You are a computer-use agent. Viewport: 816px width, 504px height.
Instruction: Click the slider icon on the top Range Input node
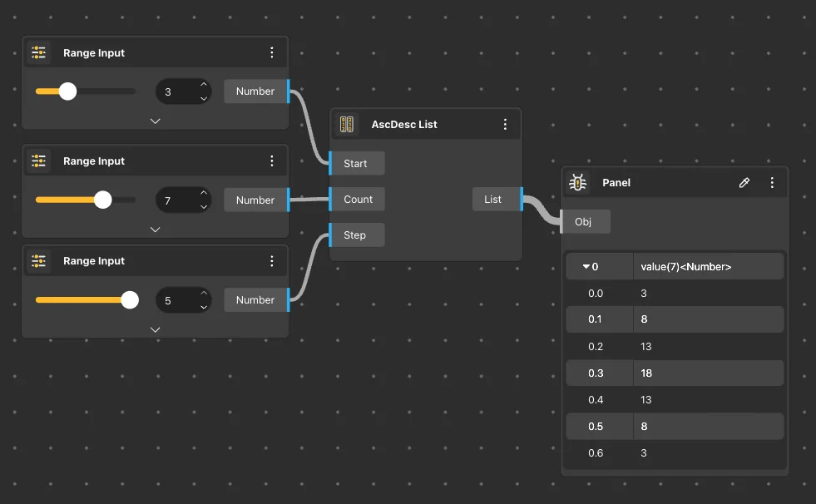38,52
